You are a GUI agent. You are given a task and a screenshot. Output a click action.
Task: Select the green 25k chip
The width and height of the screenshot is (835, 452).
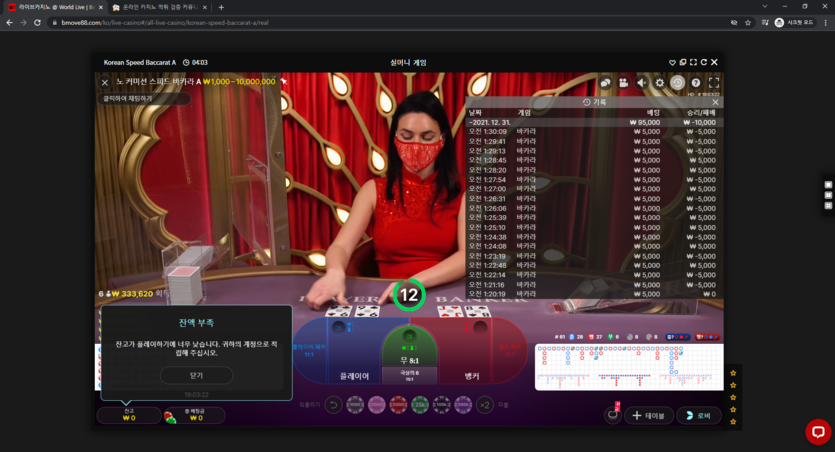(x=420, y=405)
